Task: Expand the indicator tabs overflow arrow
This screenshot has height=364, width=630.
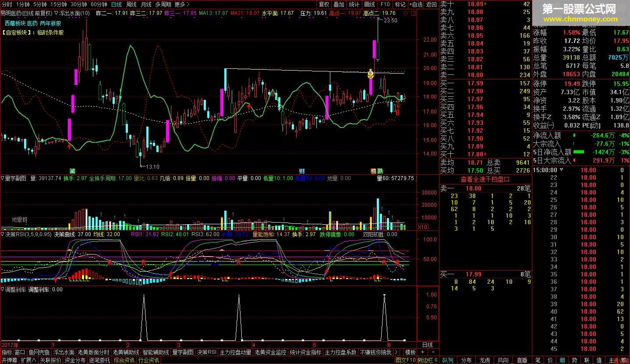Action: 396,352
